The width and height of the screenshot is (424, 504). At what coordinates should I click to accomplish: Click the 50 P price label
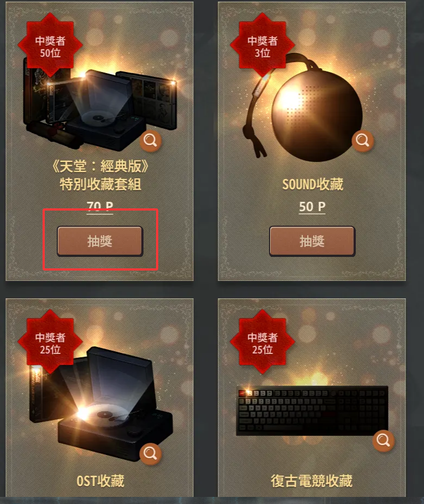pos(312,207)
